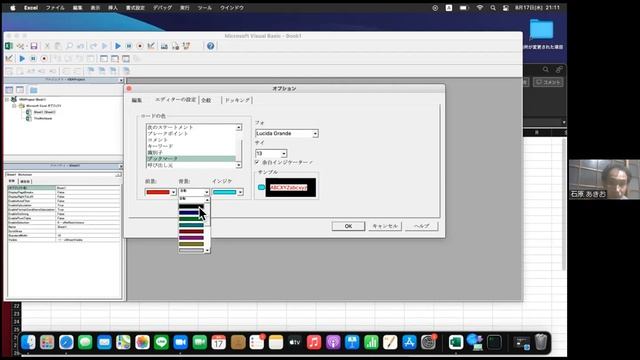Switch to the ドッキング tab in Options
Viewport: 640px width, 360px height.
tap(237, 100)
